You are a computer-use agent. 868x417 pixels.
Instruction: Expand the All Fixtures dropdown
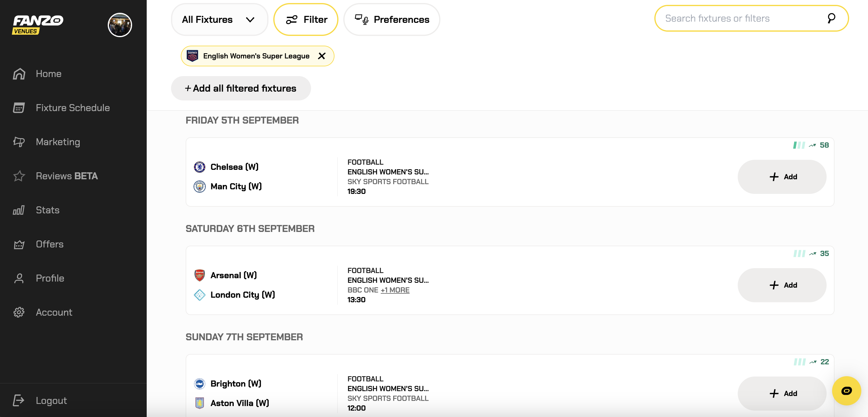219,19
